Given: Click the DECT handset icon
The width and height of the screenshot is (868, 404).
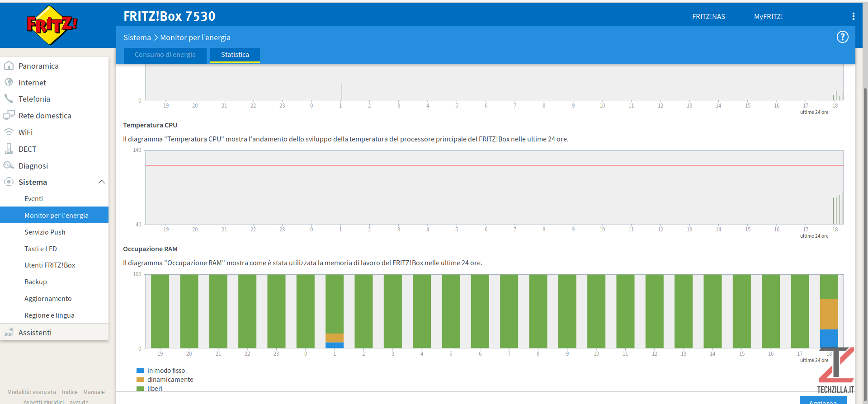Looking at the screenshot, I should click(9, 149).
